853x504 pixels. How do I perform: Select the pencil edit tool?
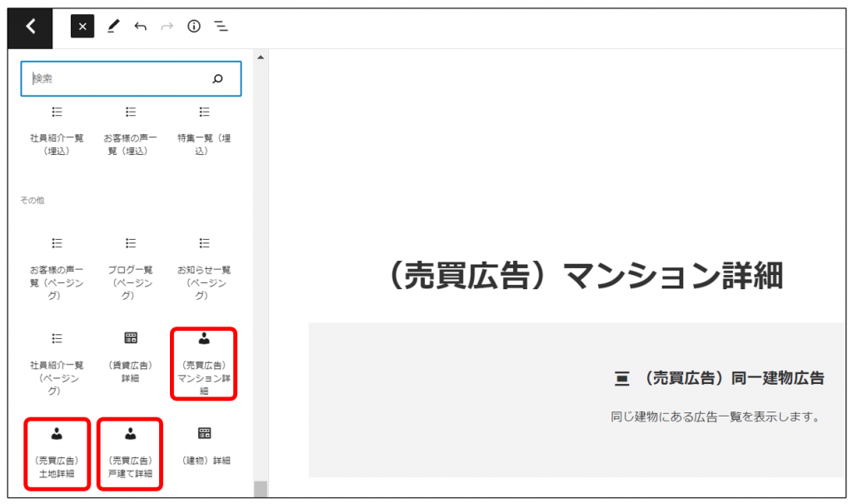(113, 27)
